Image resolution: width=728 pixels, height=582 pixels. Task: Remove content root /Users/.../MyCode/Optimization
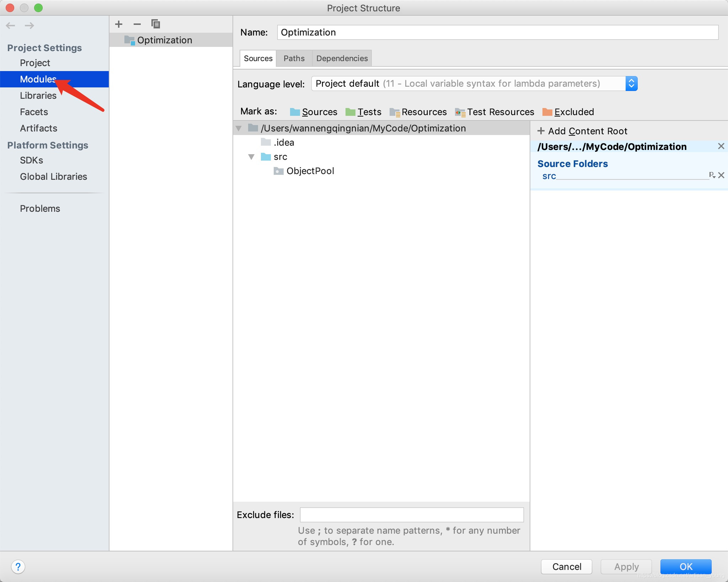(721, 146)
